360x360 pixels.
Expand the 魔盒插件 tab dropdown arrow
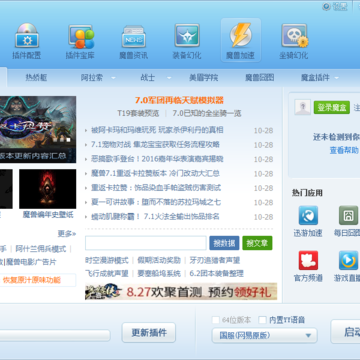[336, 78]
